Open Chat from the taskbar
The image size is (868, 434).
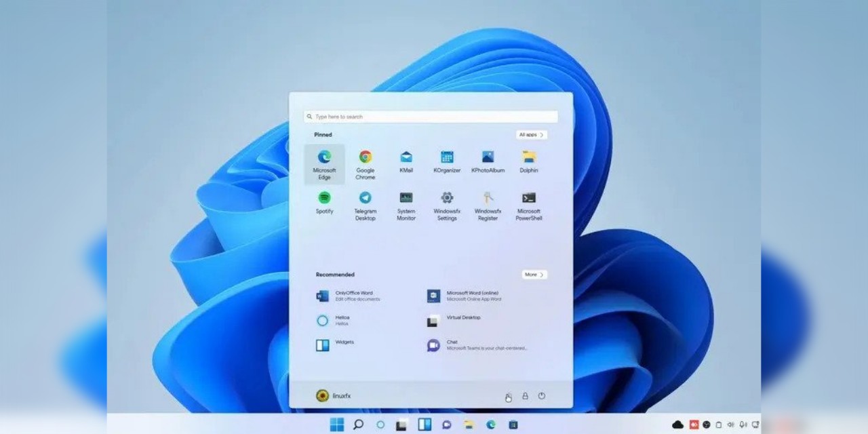point(446,425)
